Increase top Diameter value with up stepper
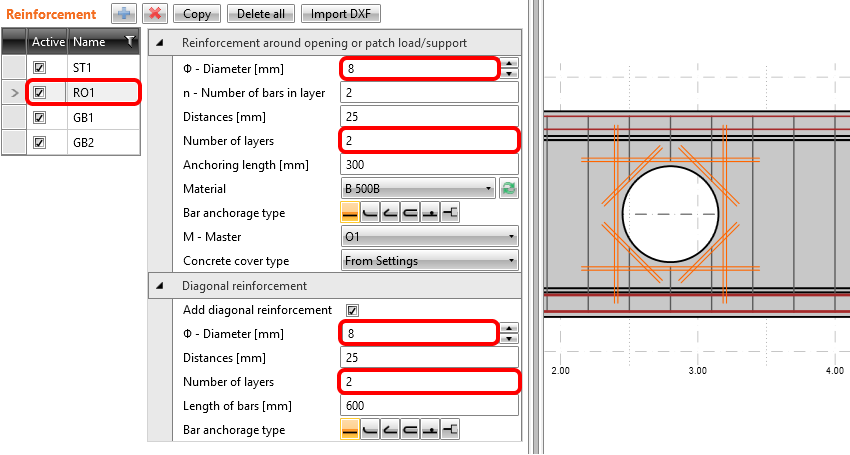The image size is (850, 455). tap(510, 63)
